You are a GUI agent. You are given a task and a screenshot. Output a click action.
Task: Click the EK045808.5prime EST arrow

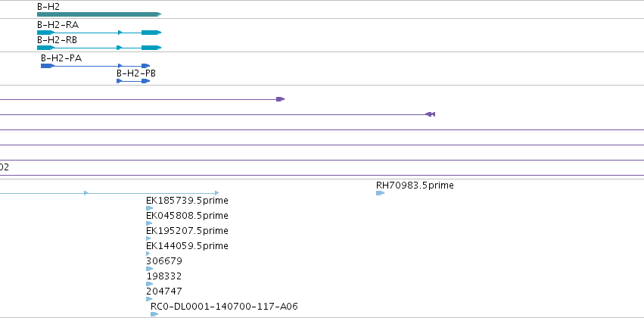149,223
